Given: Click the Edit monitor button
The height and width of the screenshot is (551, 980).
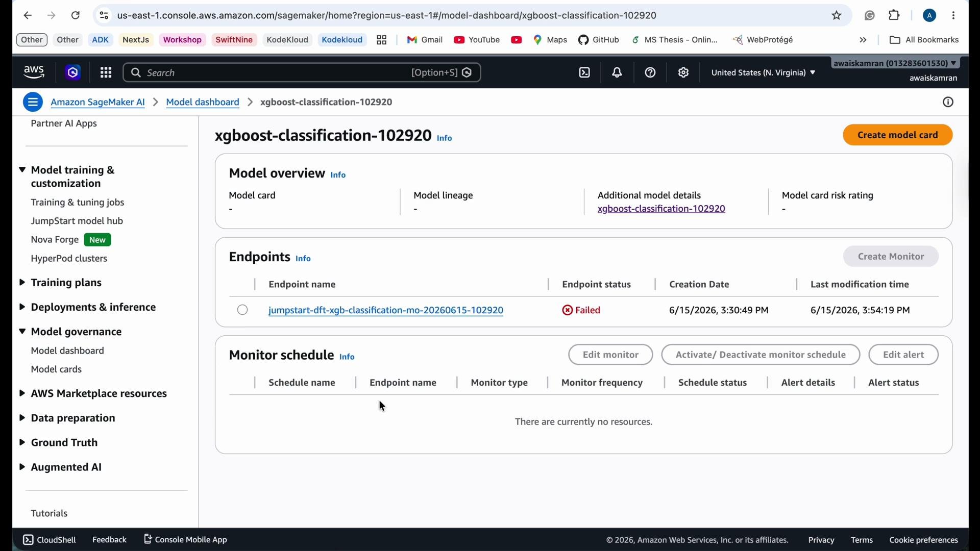Looking at the screenshot, I should (x=610, y=355).
